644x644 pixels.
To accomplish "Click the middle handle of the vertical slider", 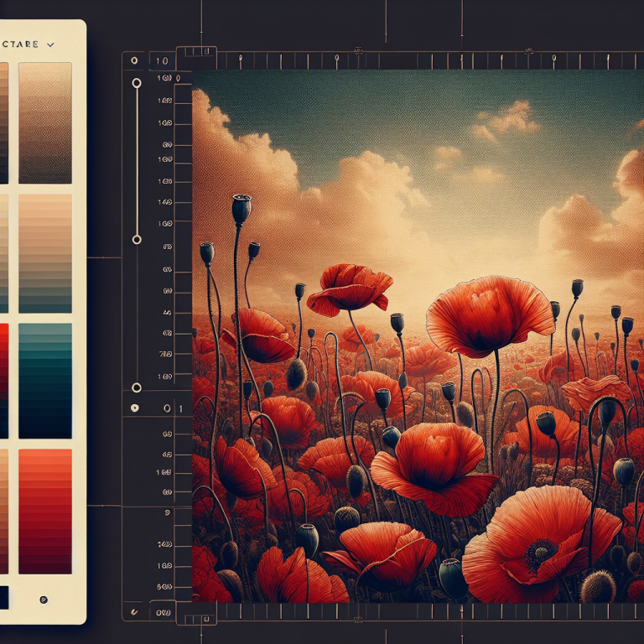I will click(x=137, y=240).
